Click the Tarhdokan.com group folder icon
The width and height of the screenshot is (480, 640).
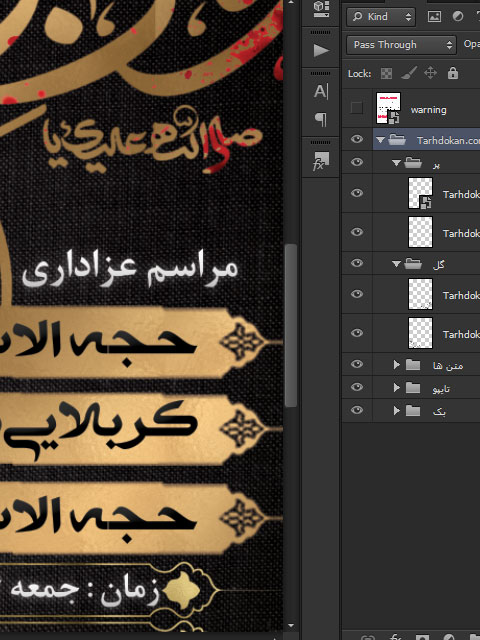397,140
